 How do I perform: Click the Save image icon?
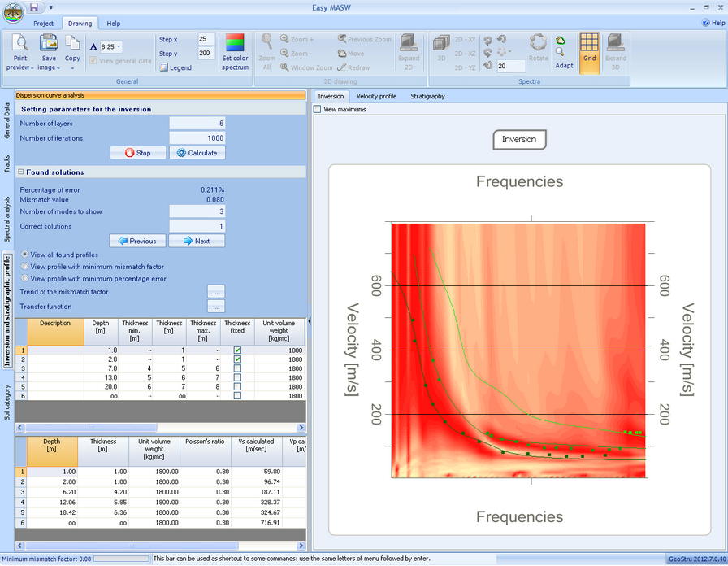49,44
